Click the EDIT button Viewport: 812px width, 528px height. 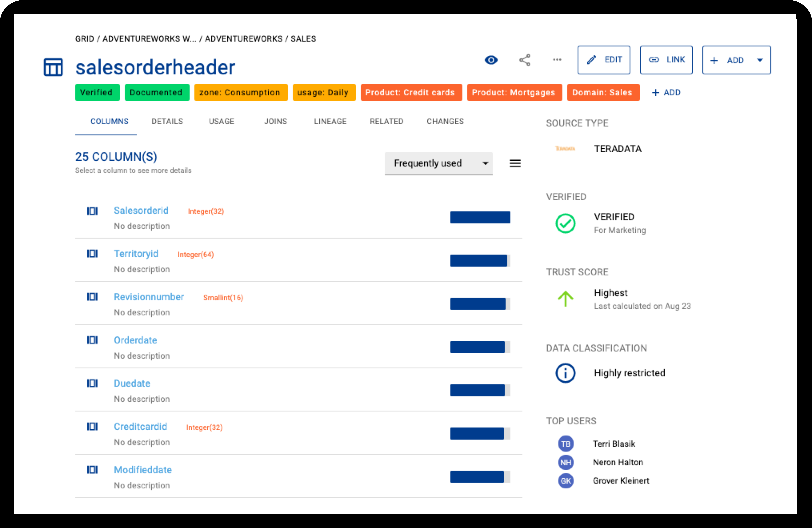click(604, 60)
